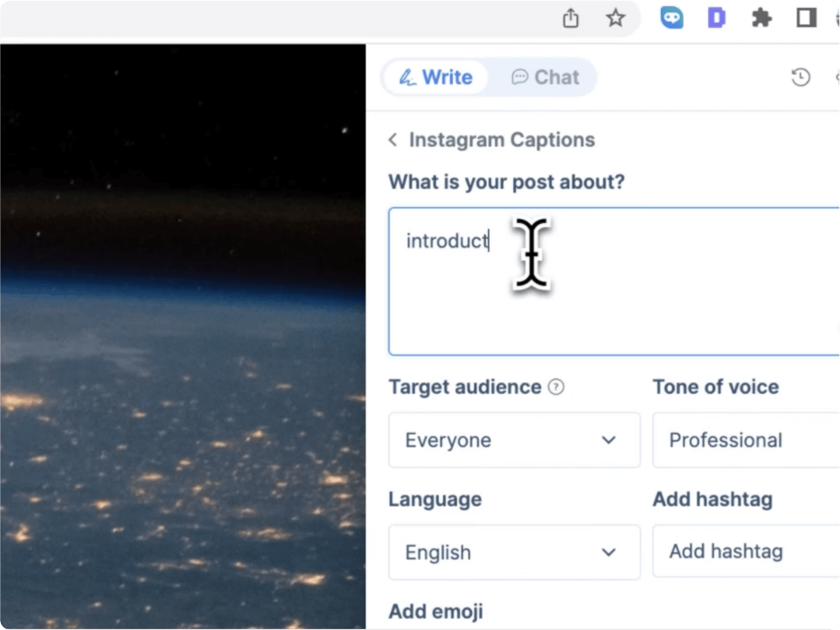Click the Instagram Captions heading
Viewport: 840px width, 630px height.
(502, 140)
